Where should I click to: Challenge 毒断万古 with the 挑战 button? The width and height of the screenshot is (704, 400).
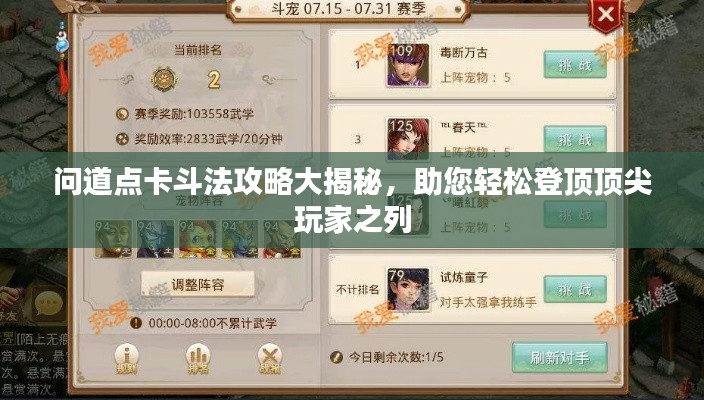[575, 65]
